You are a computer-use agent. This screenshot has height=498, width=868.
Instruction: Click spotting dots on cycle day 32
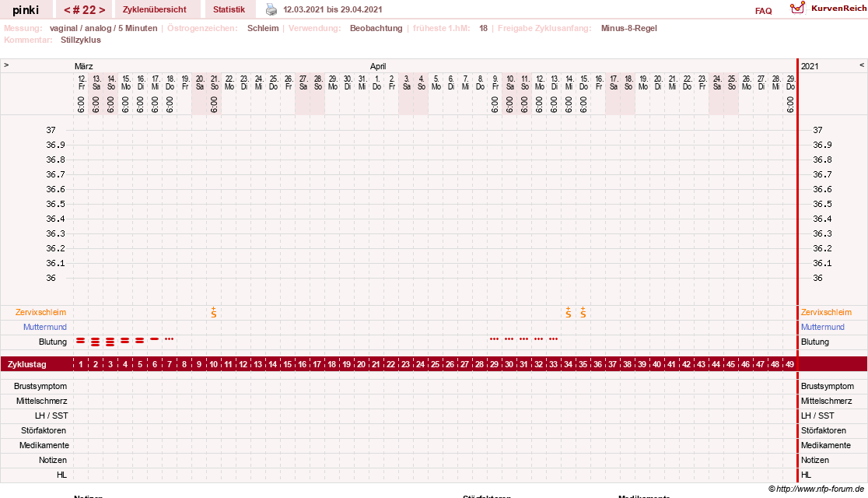[539, 339]
